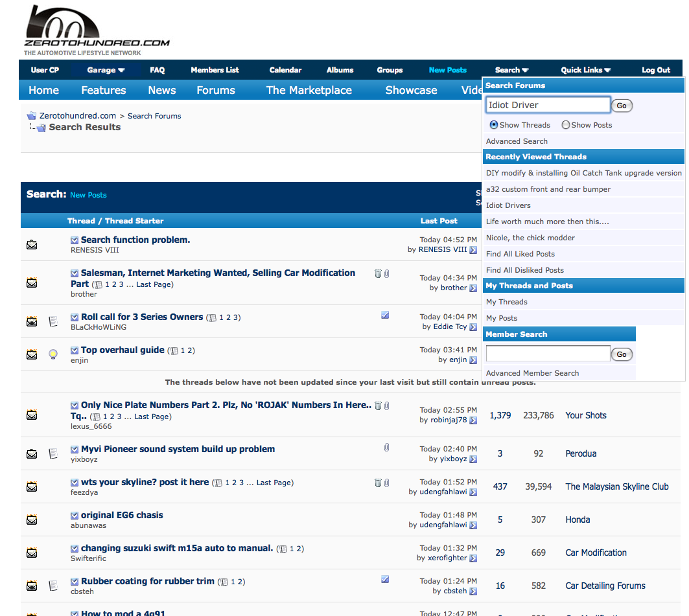Click the folder icon next to Zerotohundred.com breadcrumb

31,116
